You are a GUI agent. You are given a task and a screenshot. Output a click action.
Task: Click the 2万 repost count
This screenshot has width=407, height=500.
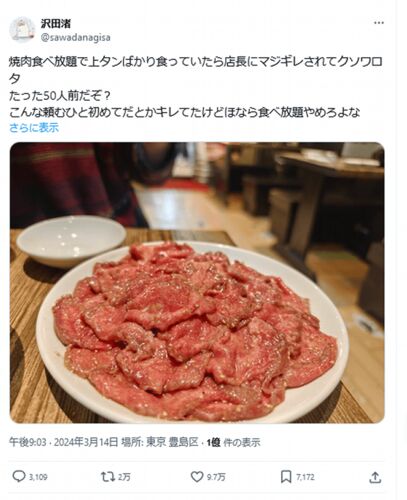click(x=124, y=477)
